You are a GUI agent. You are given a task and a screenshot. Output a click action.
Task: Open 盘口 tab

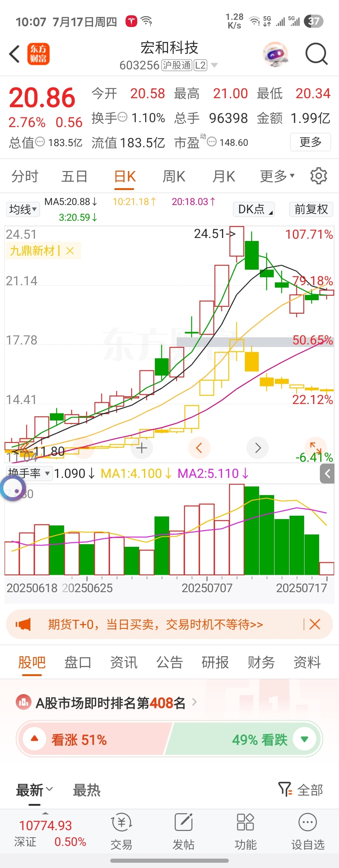click(78, 662)
